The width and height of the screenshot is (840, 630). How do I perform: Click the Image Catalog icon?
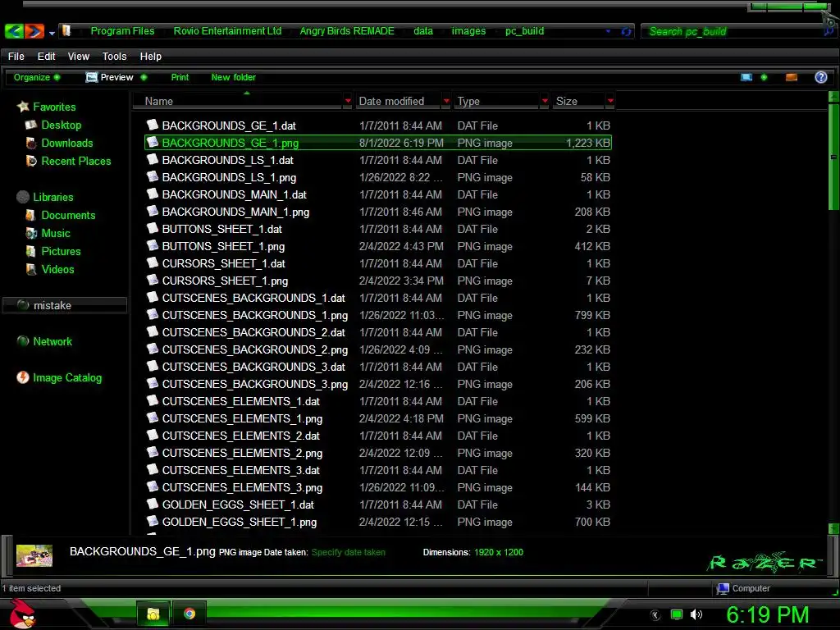23,377
